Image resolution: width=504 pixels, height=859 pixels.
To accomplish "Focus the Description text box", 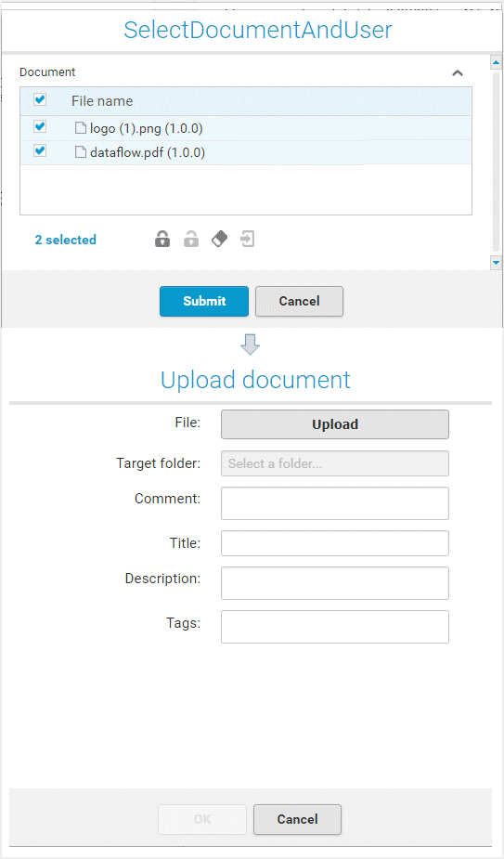I will pos(335,583).
